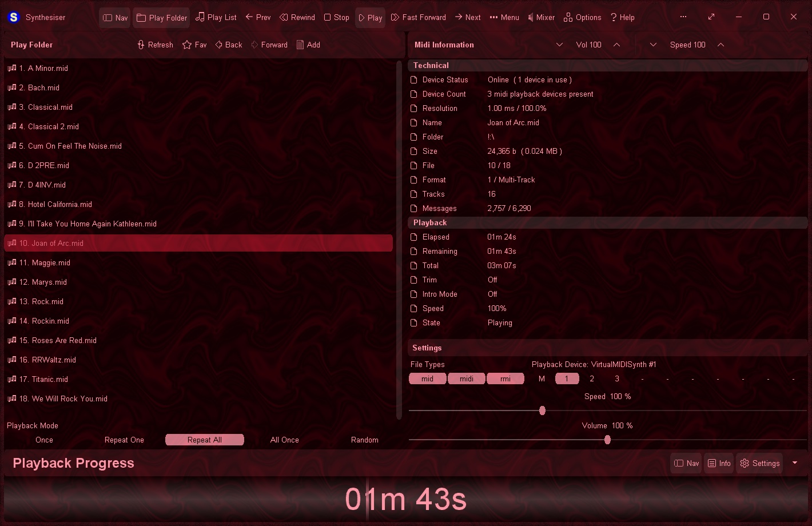
Task: Activate playback channel 2
Action: tap(591, 378)
